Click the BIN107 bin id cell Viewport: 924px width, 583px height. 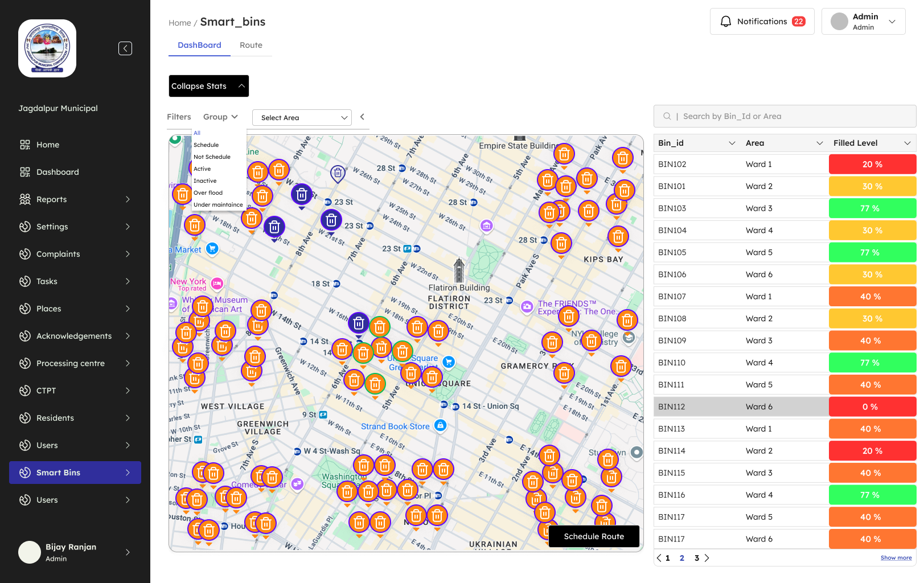click(x=672, y=297)
